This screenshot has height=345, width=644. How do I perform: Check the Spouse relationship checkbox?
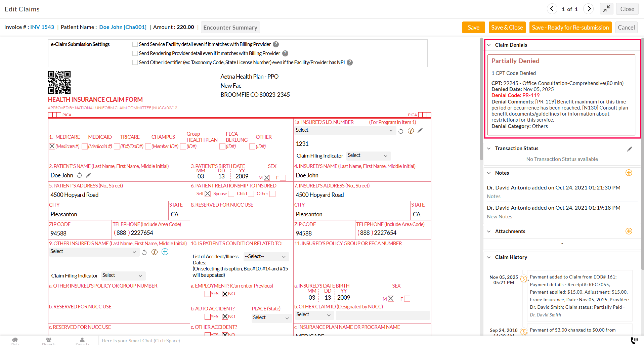[231, 194]
